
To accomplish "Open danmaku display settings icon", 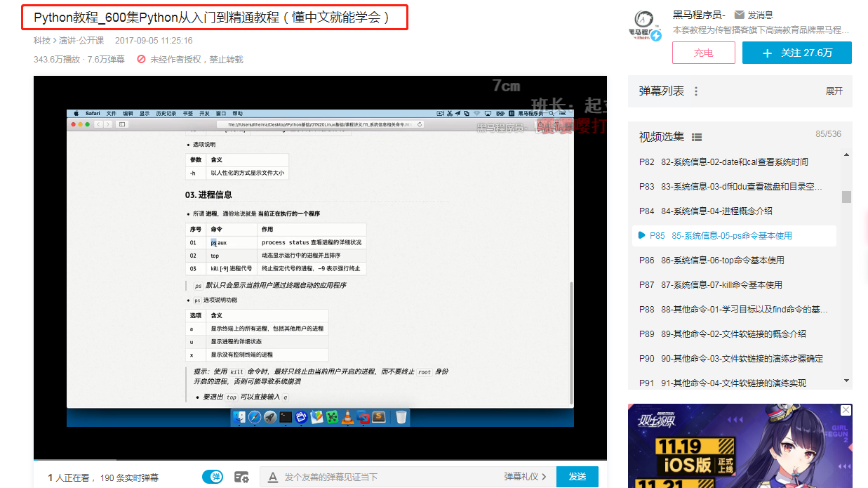I will [241, 477].
